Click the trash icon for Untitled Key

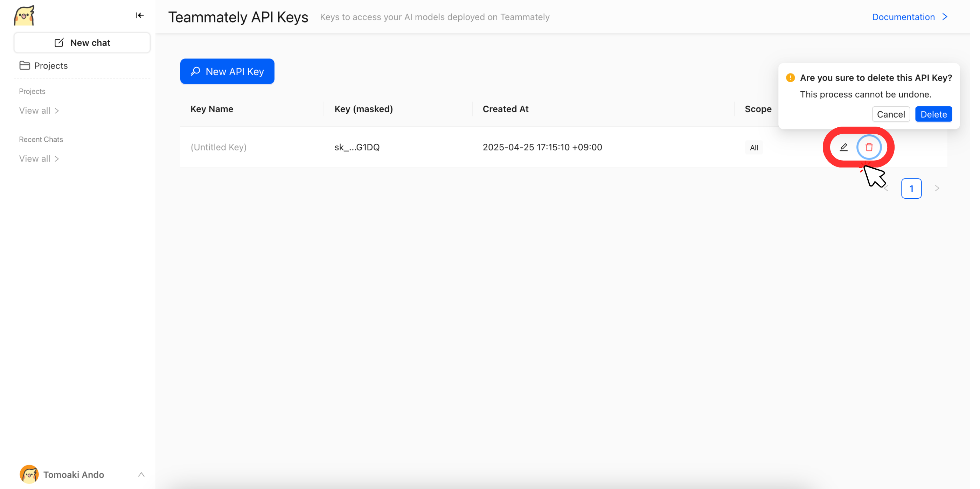coord(869,147)
